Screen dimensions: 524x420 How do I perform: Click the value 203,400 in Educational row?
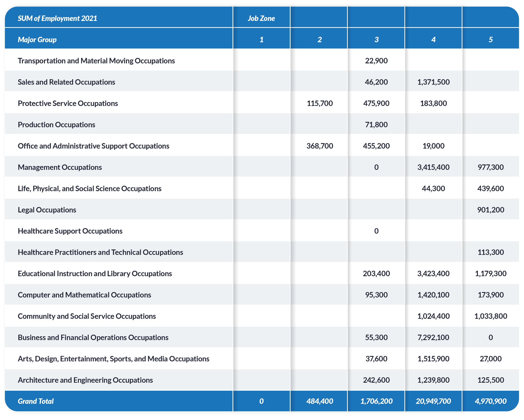[376, 274]
